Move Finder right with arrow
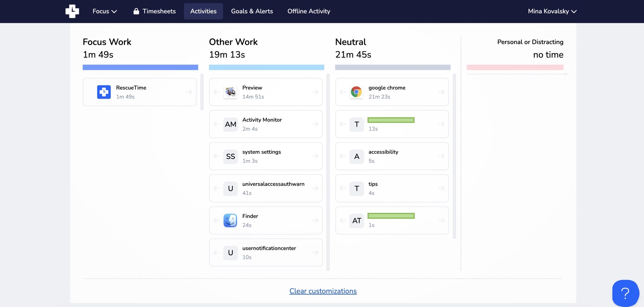Screen dimensions: 644x307 click(315, 220)
